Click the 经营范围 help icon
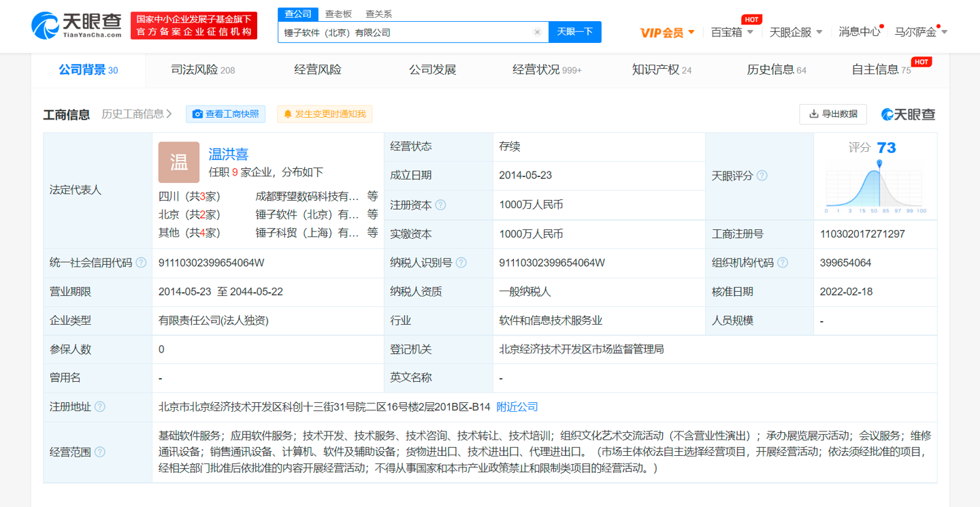This screenshot has height=507, width=980. (x=99, y=452)
